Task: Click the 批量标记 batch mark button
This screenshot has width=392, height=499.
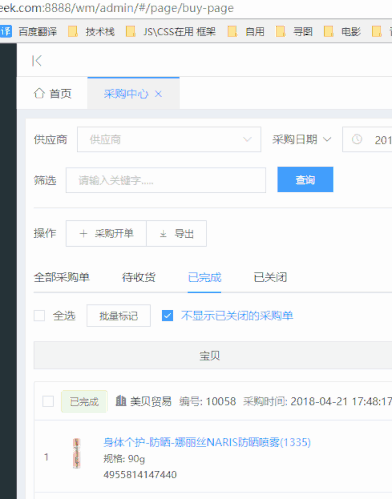Action: pos(118,316)
